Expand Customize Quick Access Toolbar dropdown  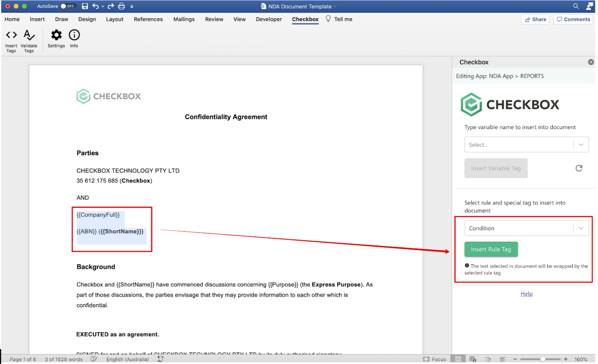pos(132,6)
